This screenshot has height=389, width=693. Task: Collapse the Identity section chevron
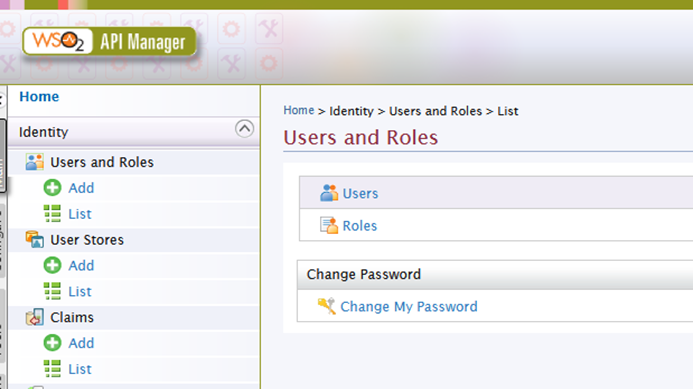(244, 129)
